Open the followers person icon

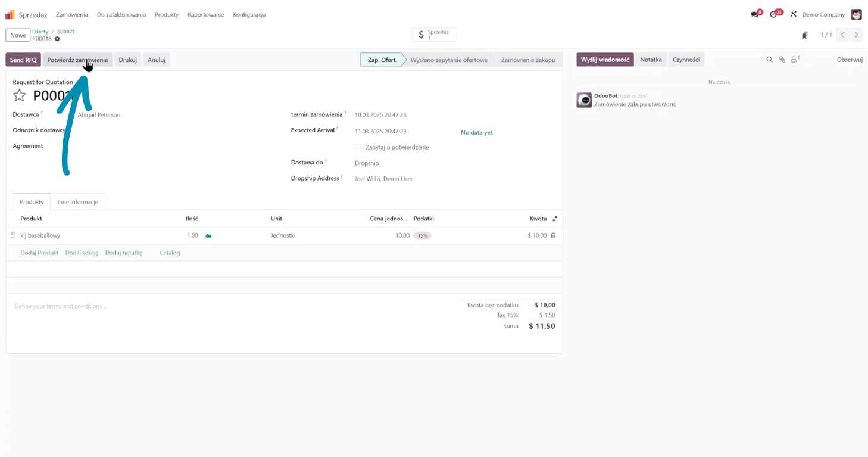pos(794,60)
